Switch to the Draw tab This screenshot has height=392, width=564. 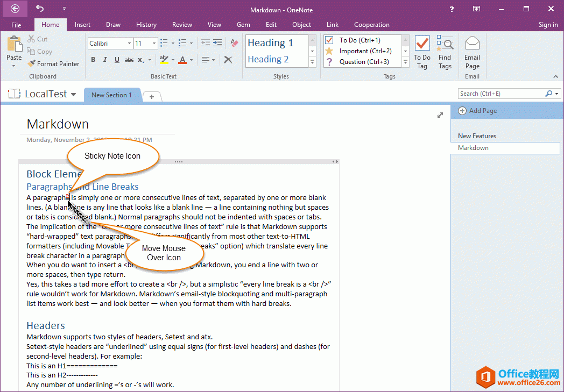click(x=113, y=24)
